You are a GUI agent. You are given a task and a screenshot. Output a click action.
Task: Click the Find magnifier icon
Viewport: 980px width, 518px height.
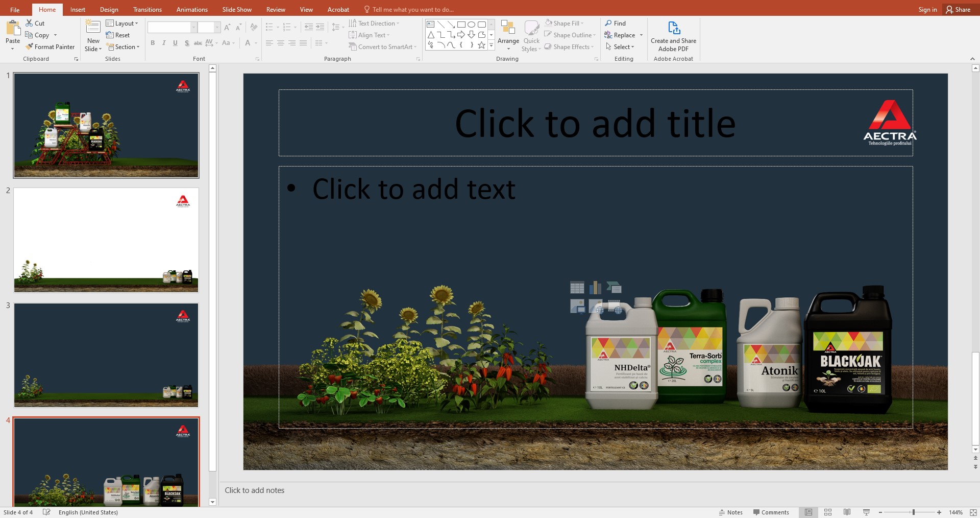[608, 23]
